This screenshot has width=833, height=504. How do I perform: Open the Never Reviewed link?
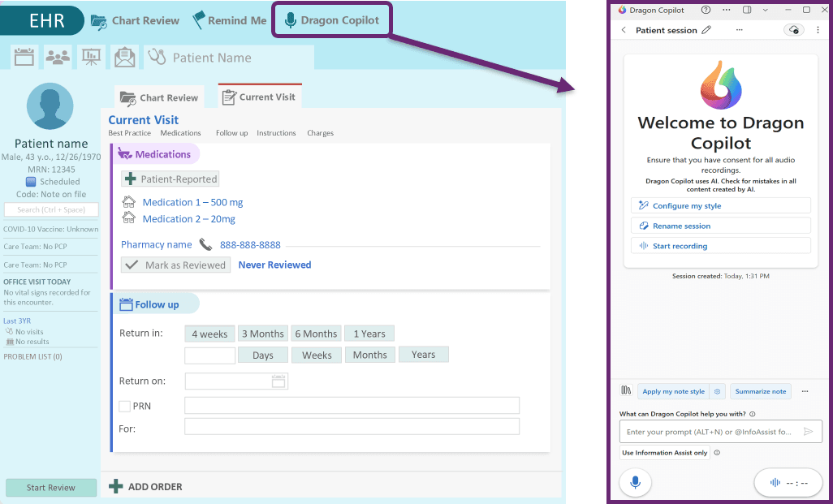click(274, 265)
